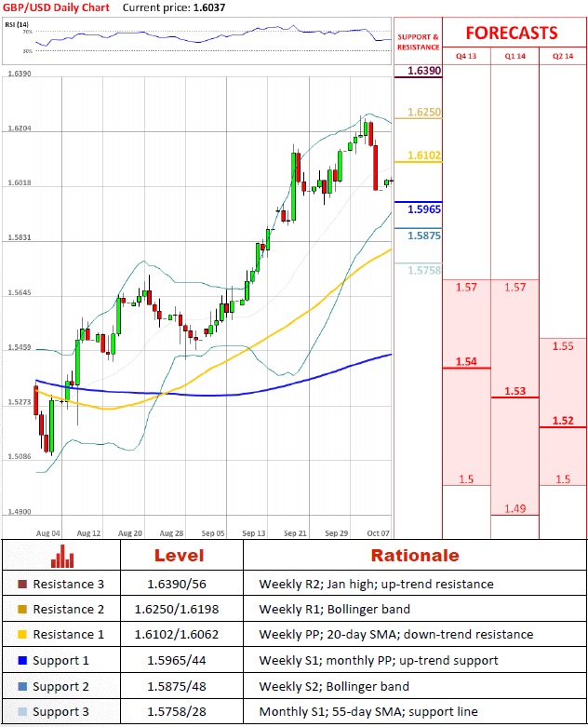Click the level cell 1.5758/28
Viewport: 588px width, 727px height.
pyautogui.click(x=177, y=711)
